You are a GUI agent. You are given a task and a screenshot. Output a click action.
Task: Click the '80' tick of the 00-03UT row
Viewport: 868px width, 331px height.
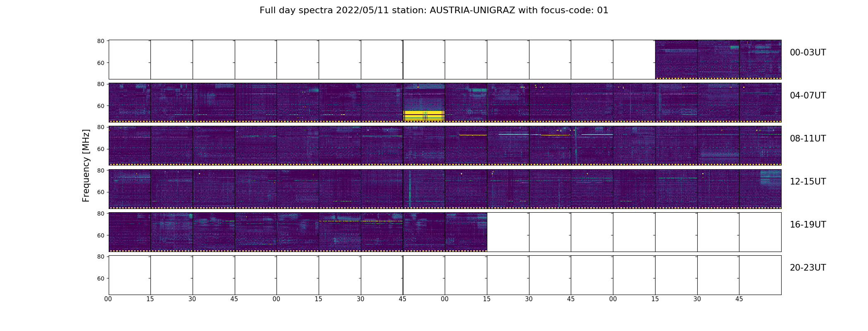pyautogui.click(x=100, y=41)
